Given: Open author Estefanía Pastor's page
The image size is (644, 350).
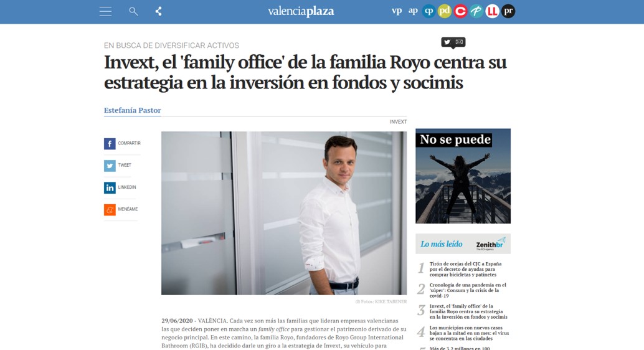Looking at the screenshot, I should (132, 110).
